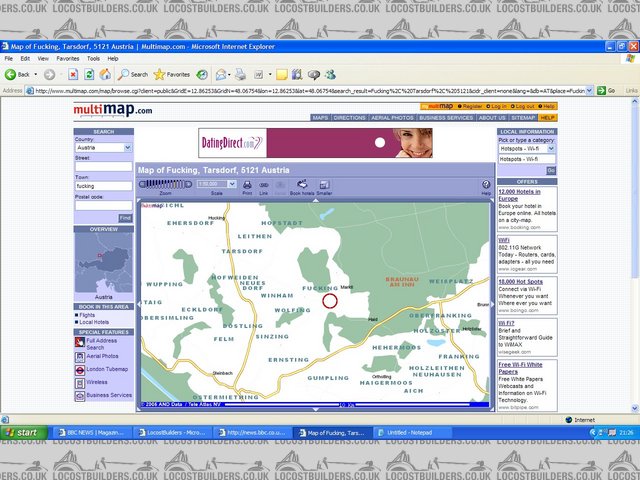Click the Link icon in map toolbar
Image resolution: width=640 pixels, height=480 pixels.
(264, 184)
